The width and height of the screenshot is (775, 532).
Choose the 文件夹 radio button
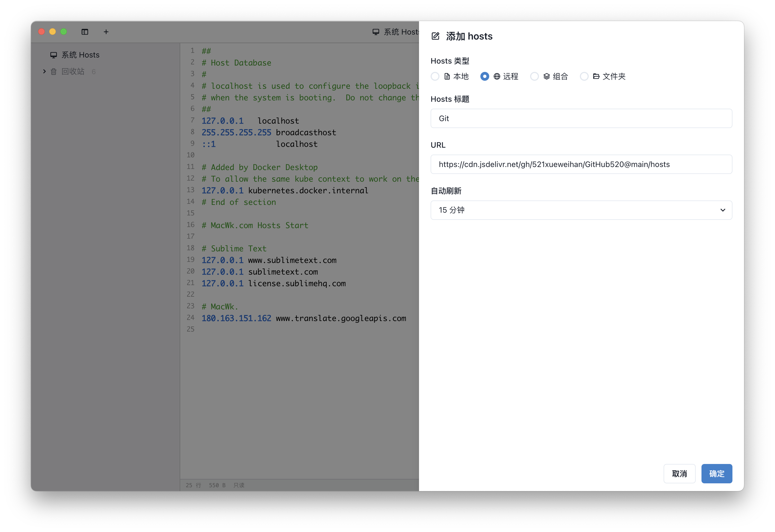tap(584, 76)
